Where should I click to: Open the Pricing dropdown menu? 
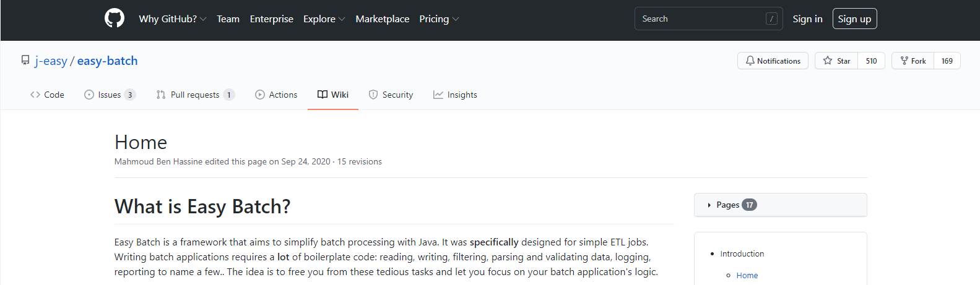tap(439, 19)
